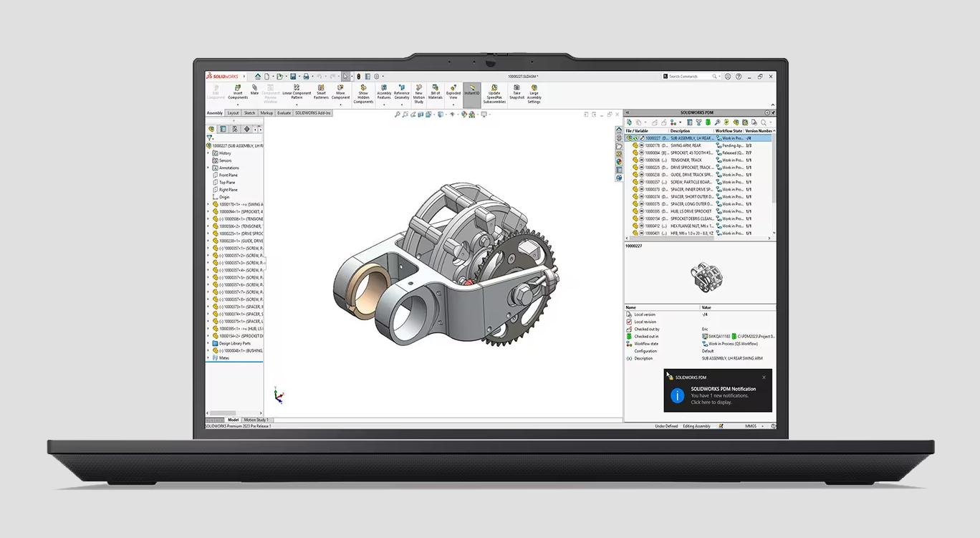Expand the Insert Components dropdown arrow

[238, 105]
